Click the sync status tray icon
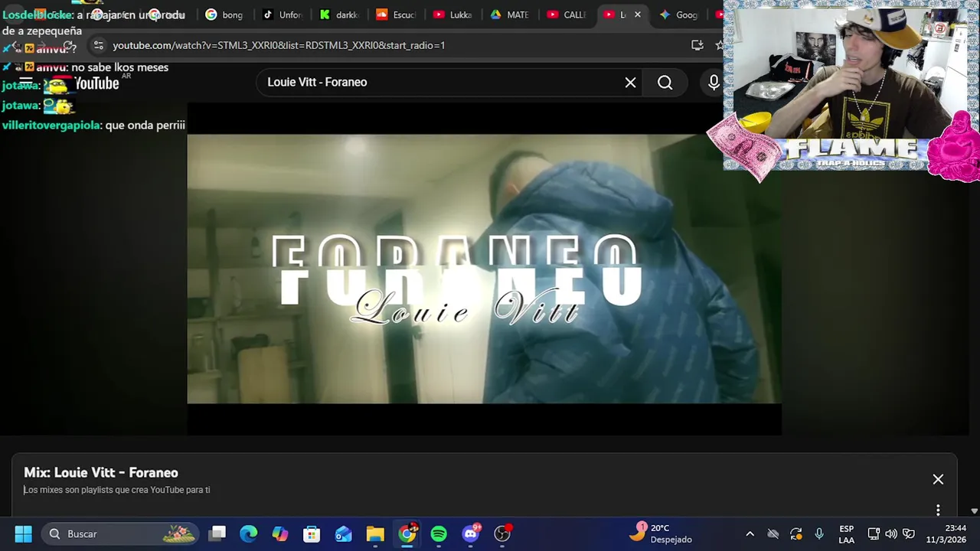 pyautogui.click(x=796, y=533)
